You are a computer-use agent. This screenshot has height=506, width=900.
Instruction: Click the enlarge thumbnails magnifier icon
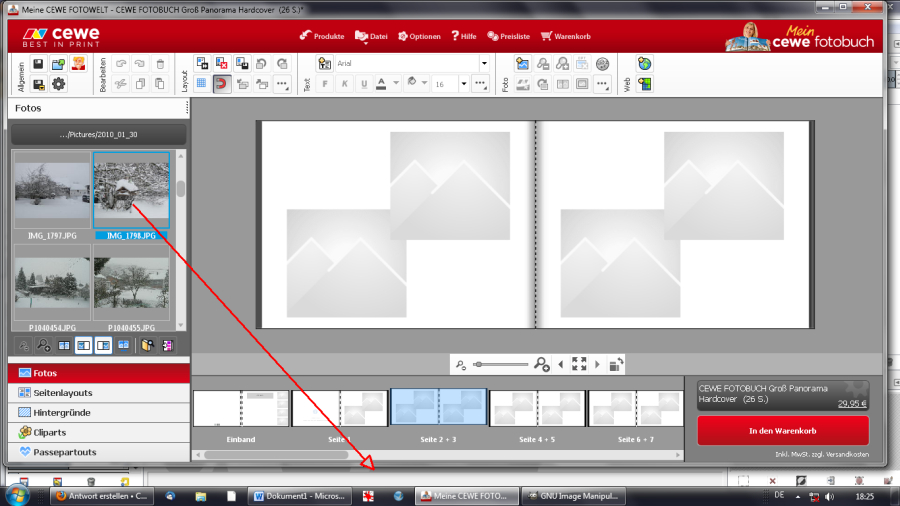[44, 345]
